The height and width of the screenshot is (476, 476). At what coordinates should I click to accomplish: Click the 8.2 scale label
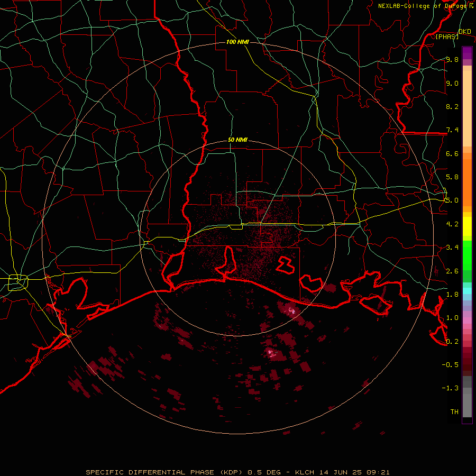(x=452, y=106)
